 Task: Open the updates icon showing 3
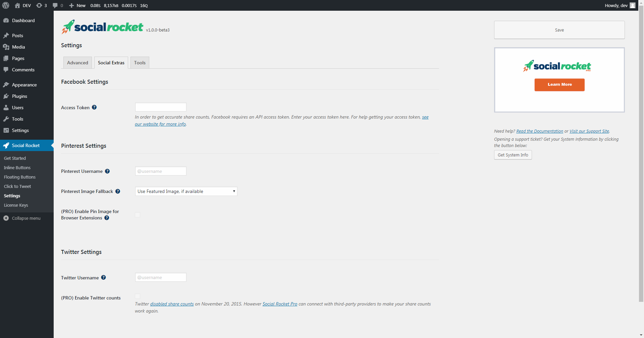39,5
